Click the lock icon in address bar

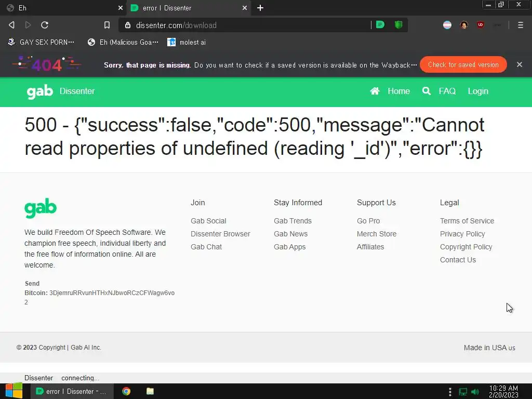pyautogui.click(x=128, y=25)
